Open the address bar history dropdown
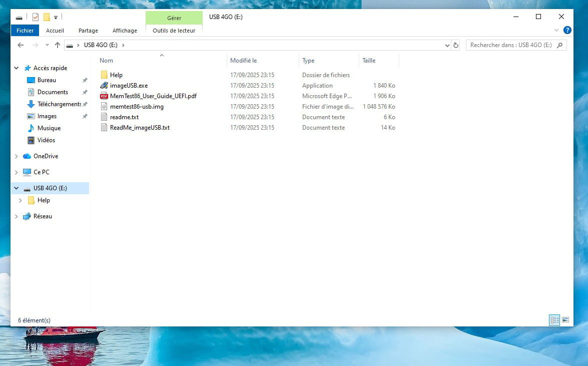The height and width of the screenshot is (366, 588). [x=447, y=45]
